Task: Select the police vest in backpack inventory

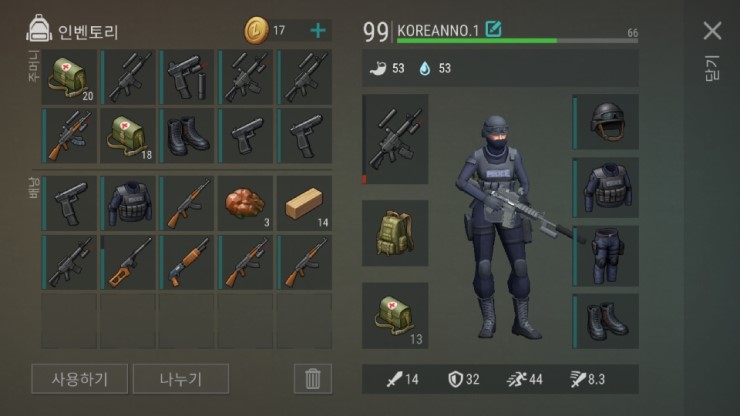Action: (128, 204)
